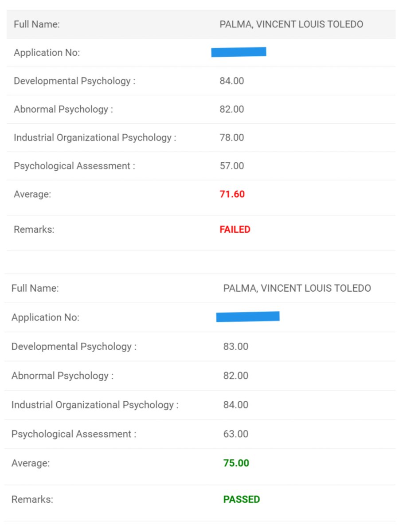Click the red FAILED remark
Image resolution: width=399 pixels, height=532 pixels.
(235, 230)
